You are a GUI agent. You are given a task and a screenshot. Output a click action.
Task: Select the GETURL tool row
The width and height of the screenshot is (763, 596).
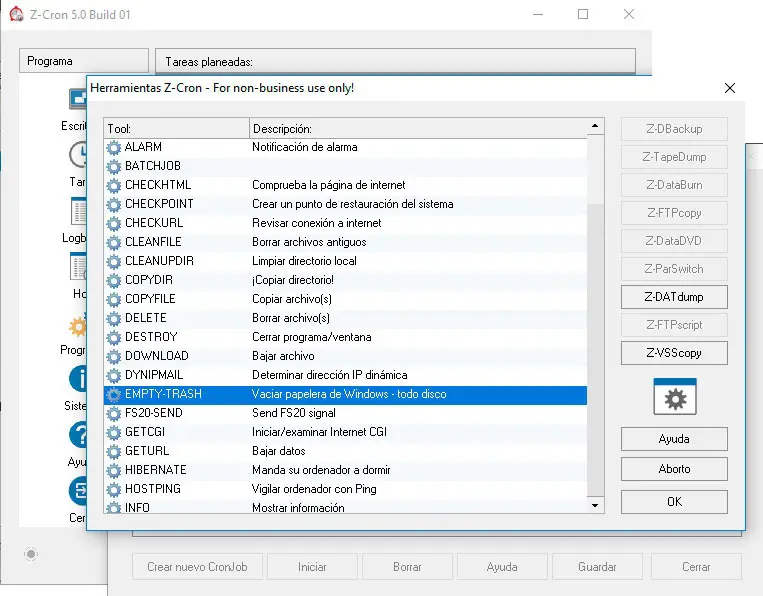tap(345, 451)
